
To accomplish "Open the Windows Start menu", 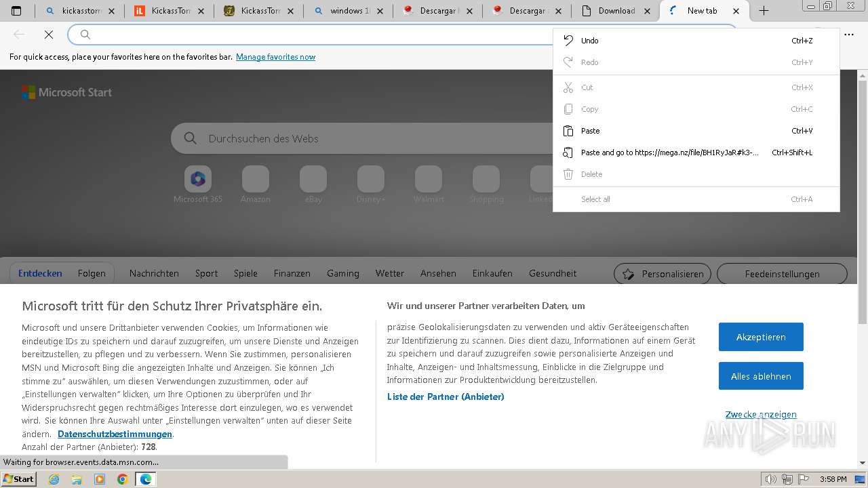I will point(18,479).
